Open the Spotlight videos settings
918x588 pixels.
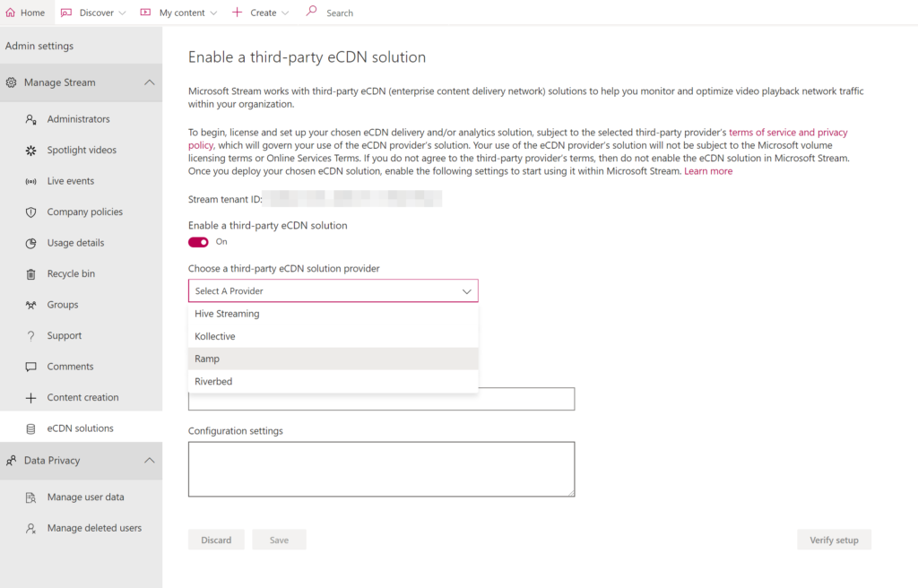(82, 150)
